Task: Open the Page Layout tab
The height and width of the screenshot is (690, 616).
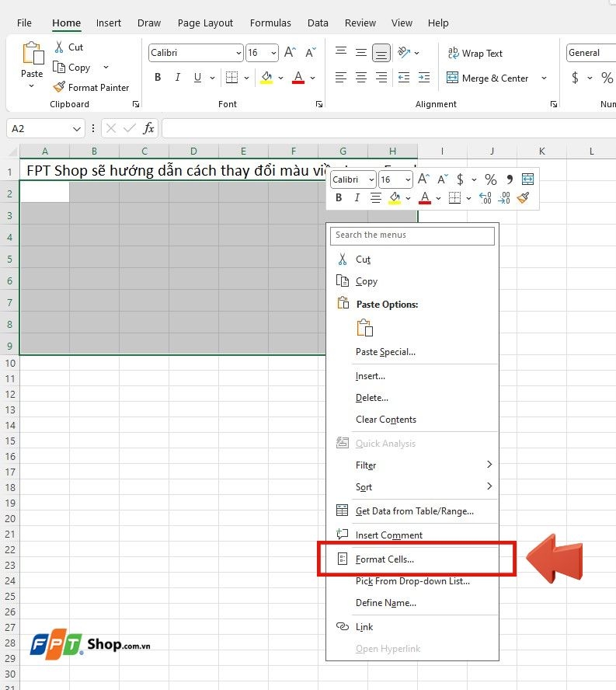Action: coord(205,23)
